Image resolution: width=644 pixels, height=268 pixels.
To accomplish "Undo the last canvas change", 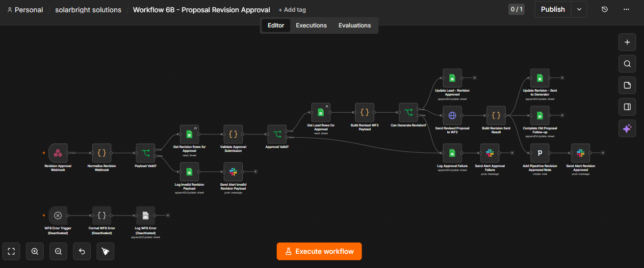I will tap(82, 251).
